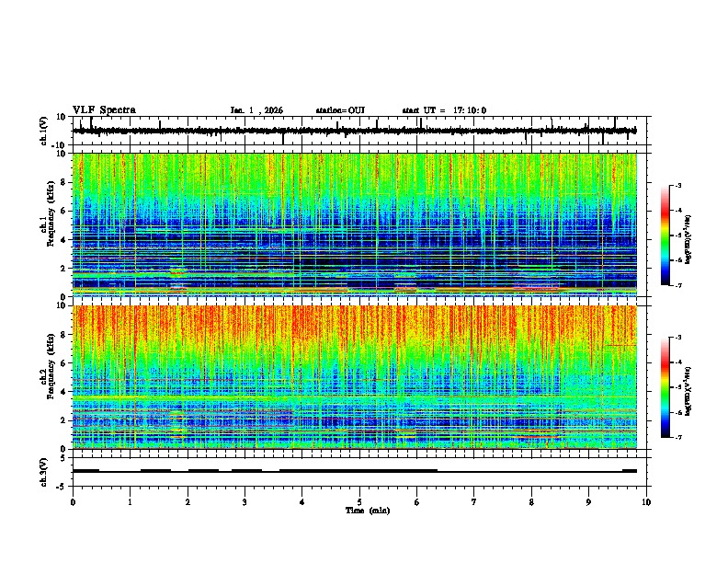Click the "station=OUI" header label
This screenshot has height=563, width=728.
point(340,110)
